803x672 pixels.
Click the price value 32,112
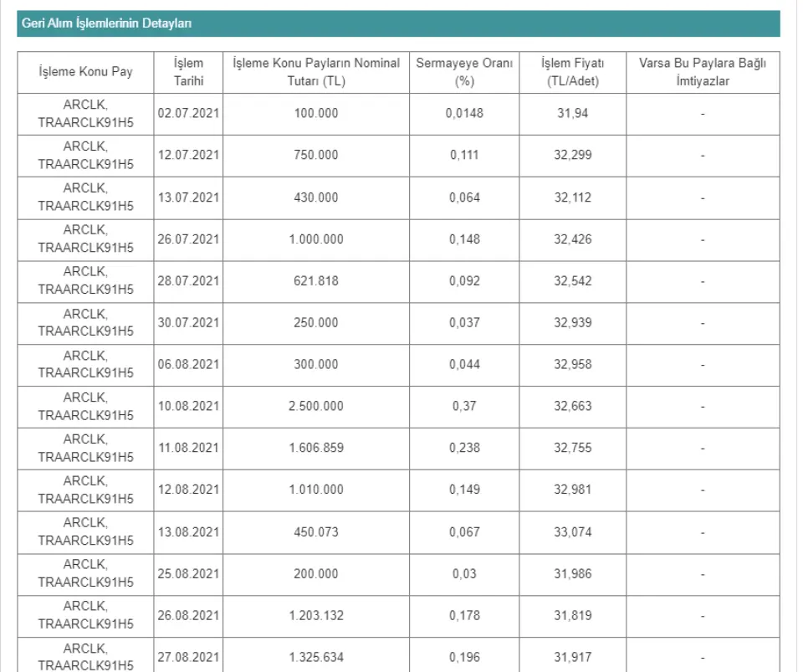point(572,197)
